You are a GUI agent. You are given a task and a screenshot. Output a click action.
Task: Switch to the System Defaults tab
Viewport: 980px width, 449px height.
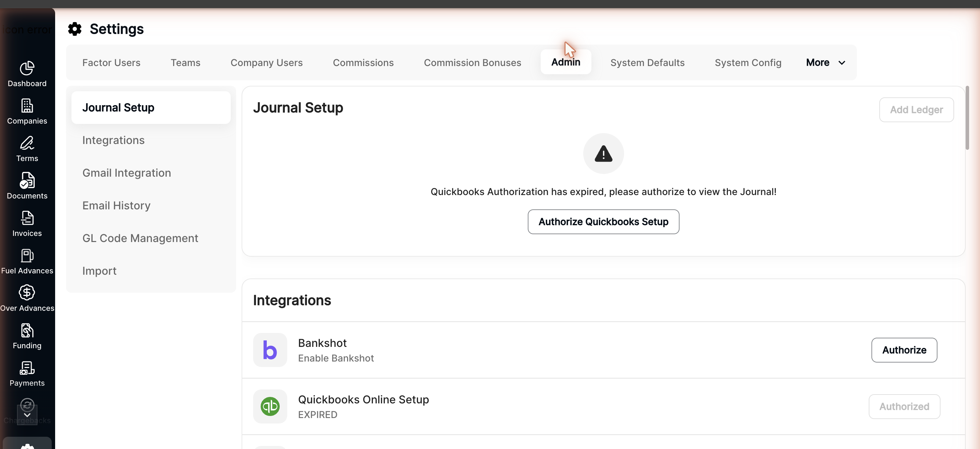click(x=647, y=62)
